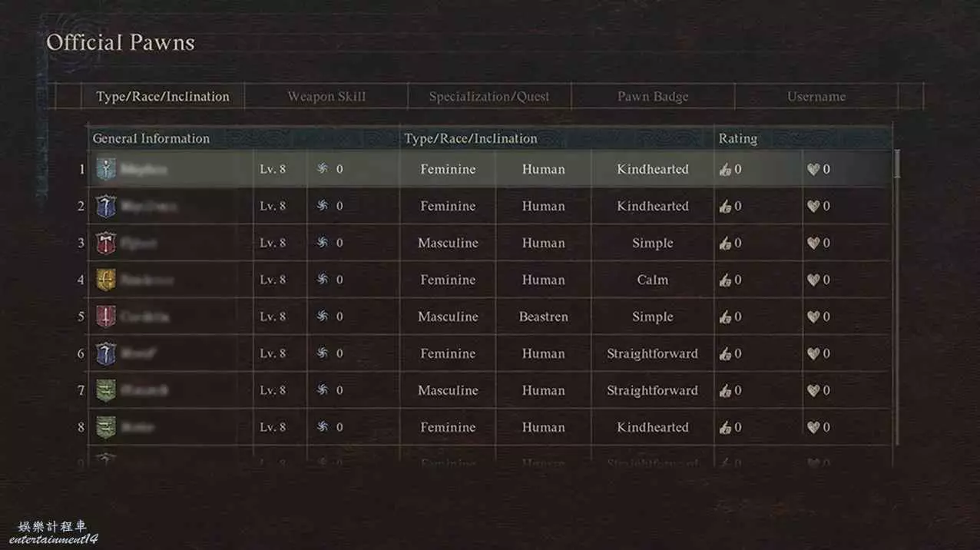Click the thumbs-up rating icon in row 2
This screenshot has height=550, width=980.
[x=725, y=206]
